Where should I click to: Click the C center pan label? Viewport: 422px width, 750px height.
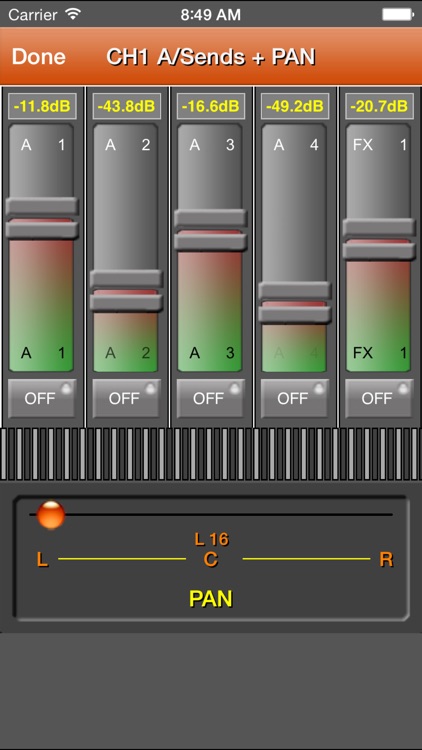click(x=211, y=559)
